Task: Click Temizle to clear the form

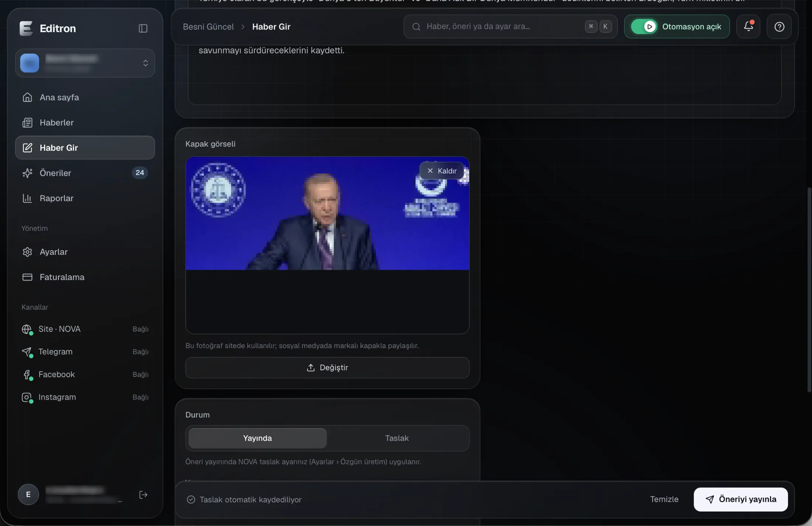Action: point(664,499)
